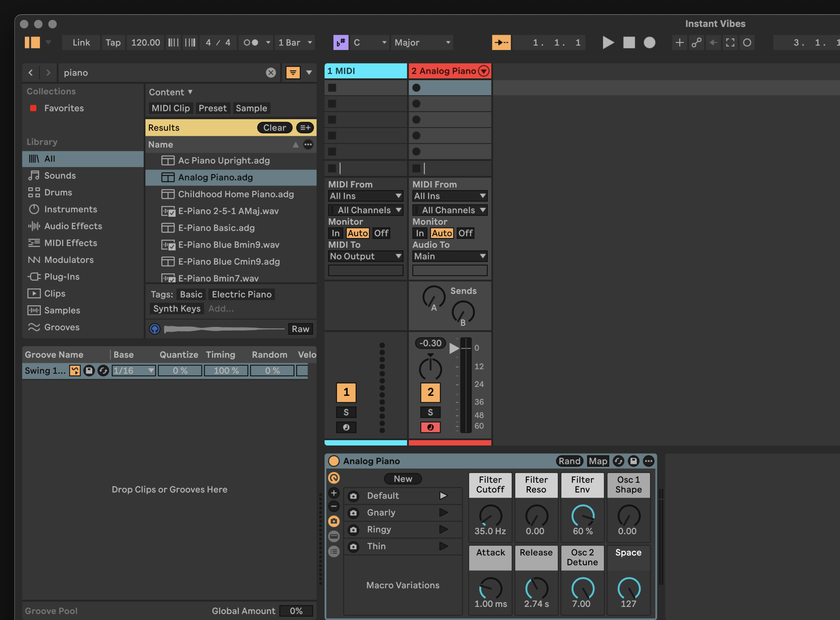Click the Filter Cutoff macro knob

point(491,516)
